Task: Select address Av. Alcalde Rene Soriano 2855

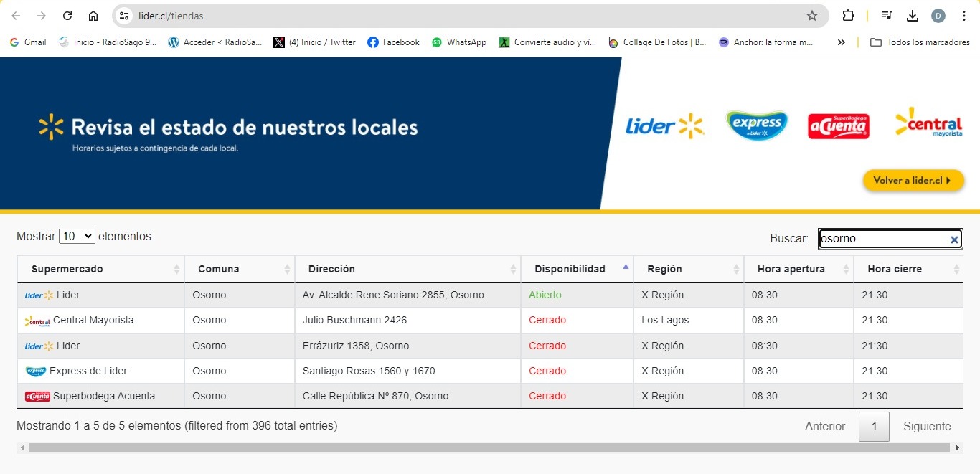Action: [393, 295]
